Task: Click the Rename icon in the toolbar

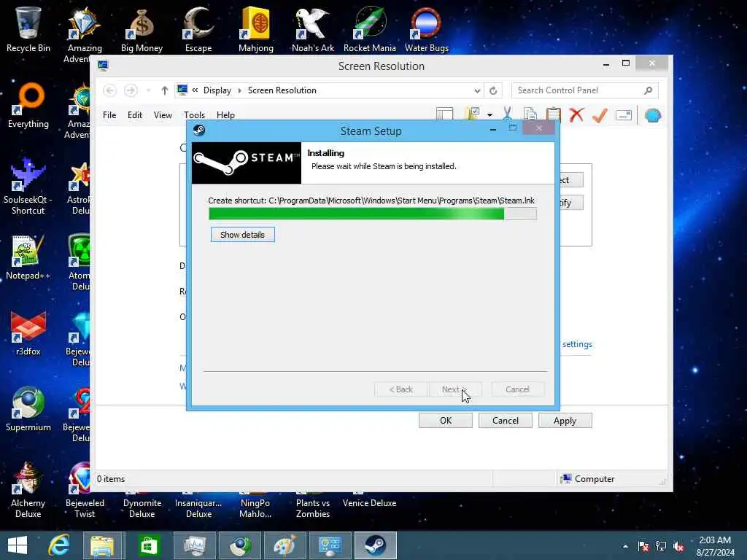Action: (x=623, y=114)
